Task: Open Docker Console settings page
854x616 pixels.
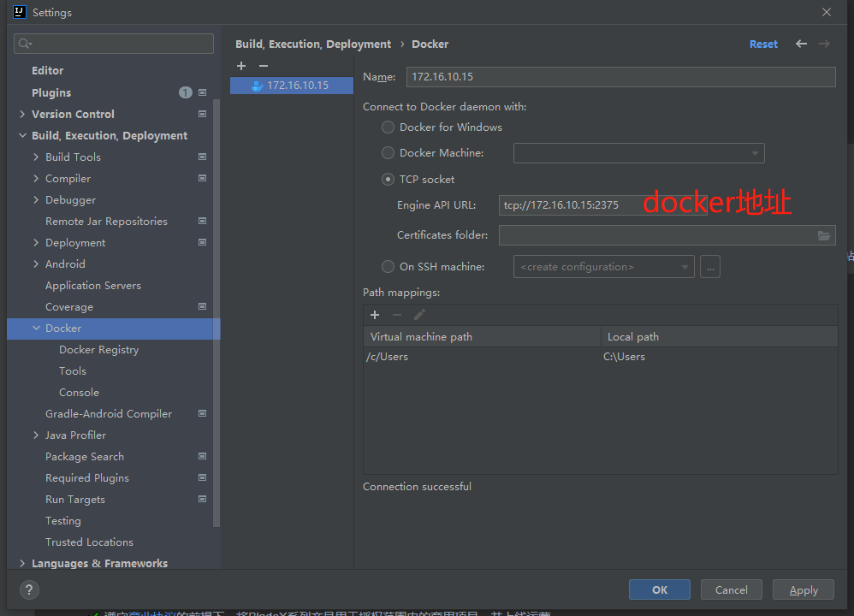Action: click(x=79, y=392)
